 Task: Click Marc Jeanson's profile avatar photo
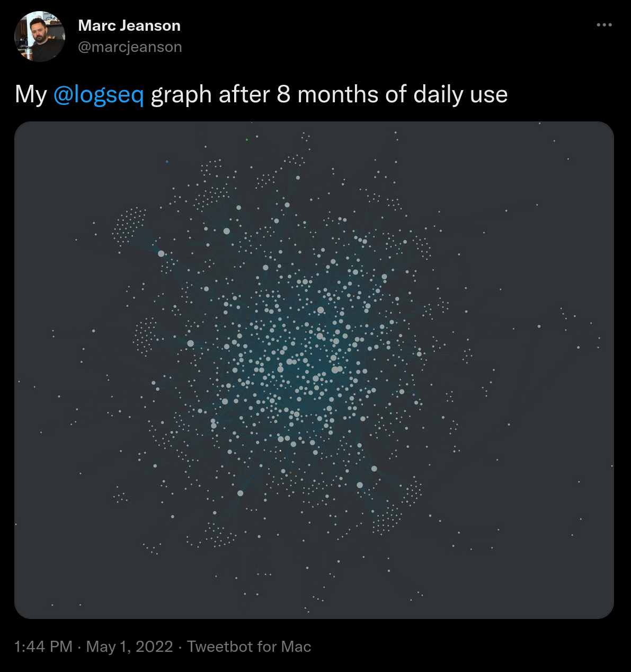[x=40, y=37]
